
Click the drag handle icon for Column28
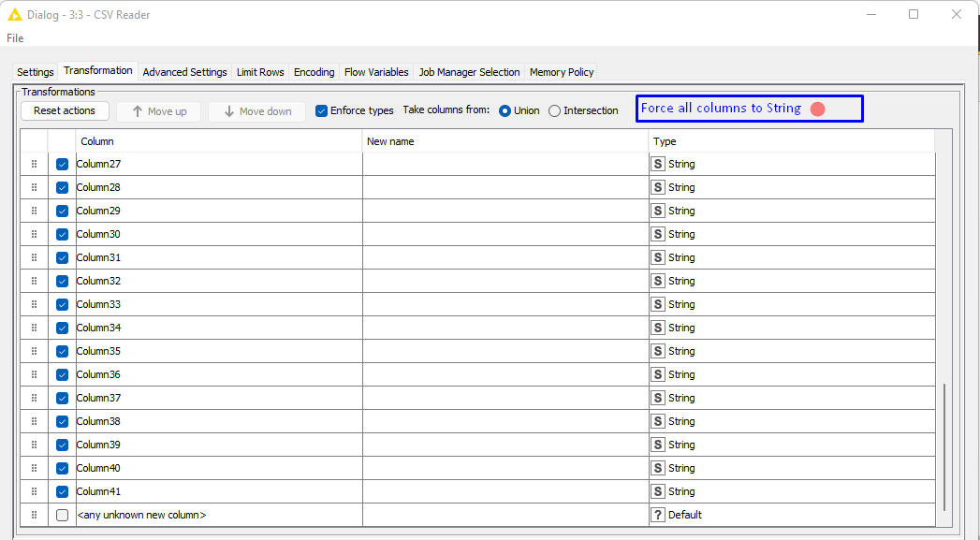tap(34, 187)
